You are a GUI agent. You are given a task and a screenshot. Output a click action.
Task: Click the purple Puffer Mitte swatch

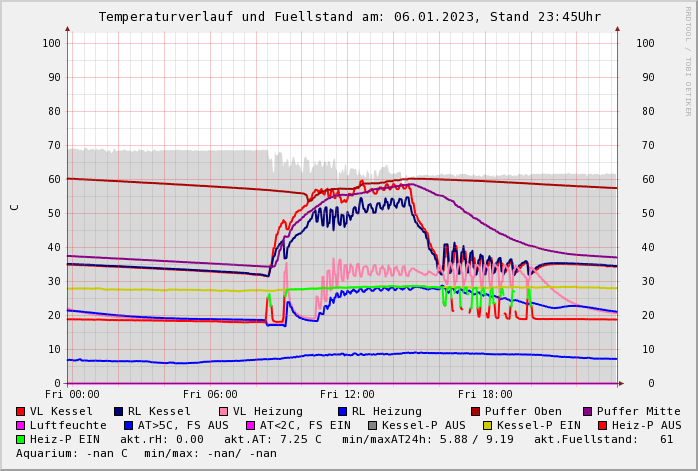click(x=588, y=411)
